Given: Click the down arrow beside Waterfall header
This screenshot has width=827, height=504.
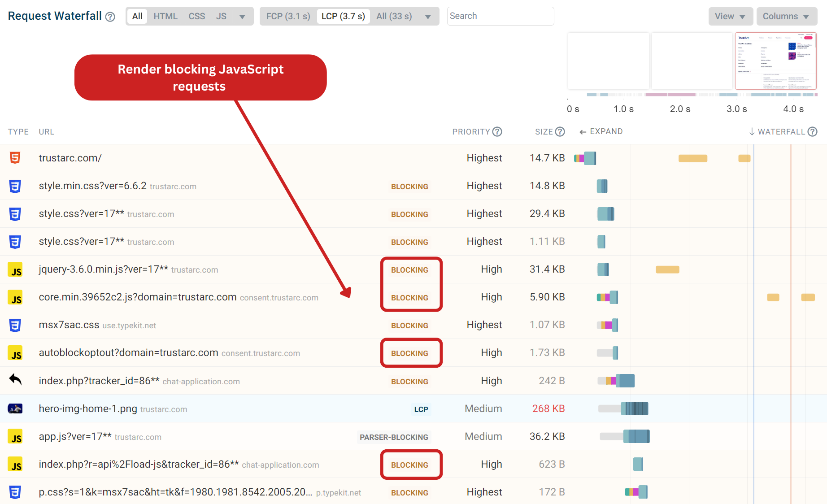Looking at the screenshot, I should point(752,132).
